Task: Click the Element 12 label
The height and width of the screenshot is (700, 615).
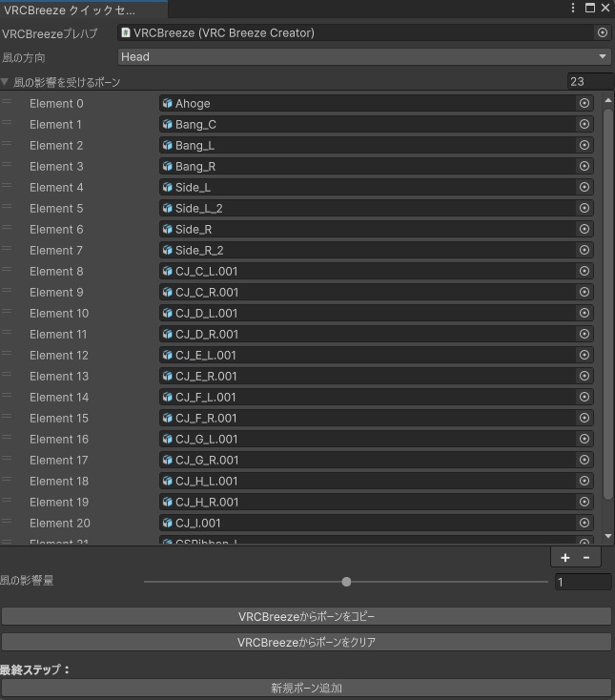Action: click(59, 355)
